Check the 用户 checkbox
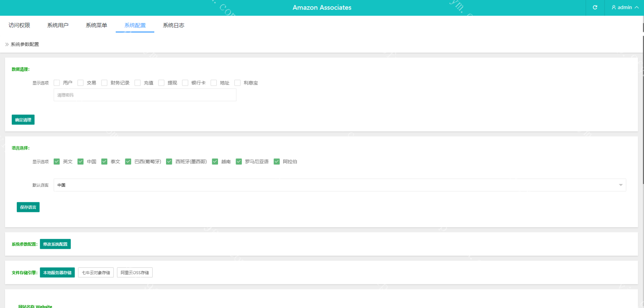Screen dimensions: 644x308 [x=57, y=83]
